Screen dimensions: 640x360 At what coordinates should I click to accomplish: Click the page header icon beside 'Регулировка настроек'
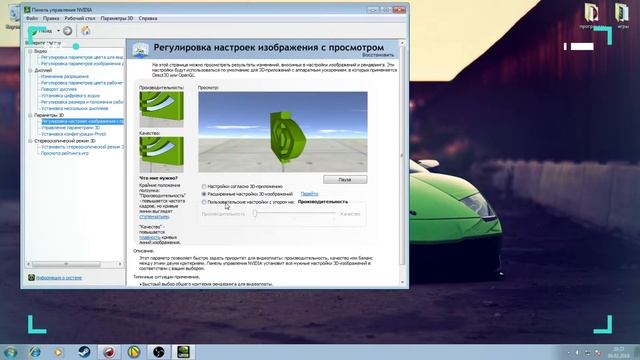[x=140, y=50]
